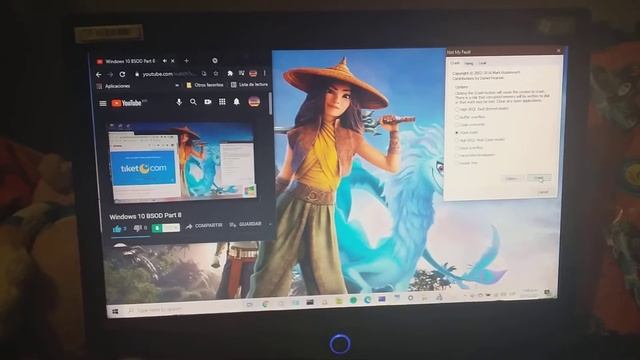The height and width of the screenshot is (360, 640).
Task: Select Double free option
Action: pyautogui.click(x=466, y=163)
